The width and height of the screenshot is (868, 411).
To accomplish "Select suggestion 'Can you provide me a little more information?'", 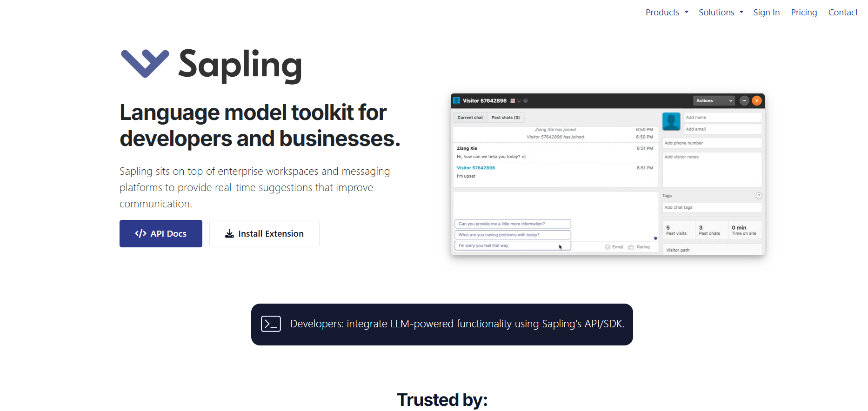I will [x=513, y=224].
